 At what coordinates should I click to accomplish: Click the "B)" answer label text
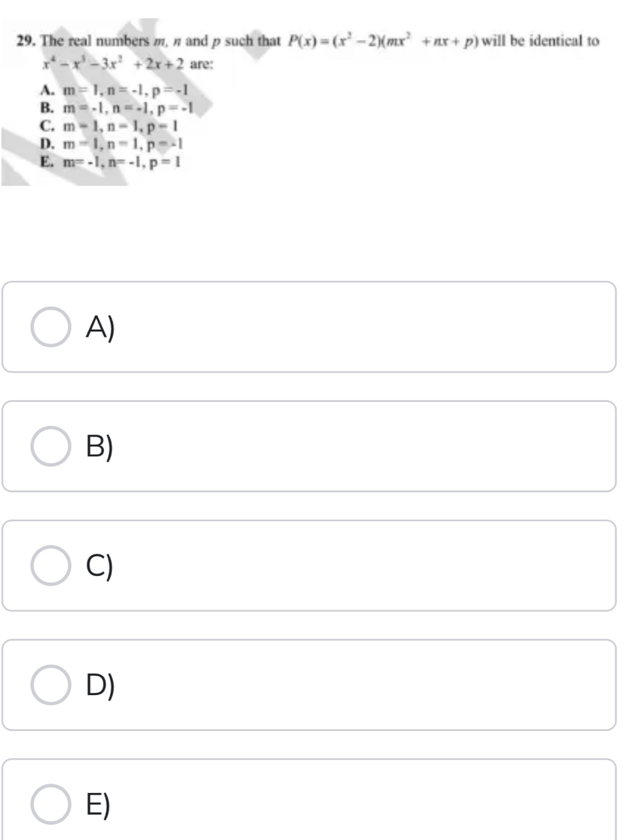(x=100, y=447)
